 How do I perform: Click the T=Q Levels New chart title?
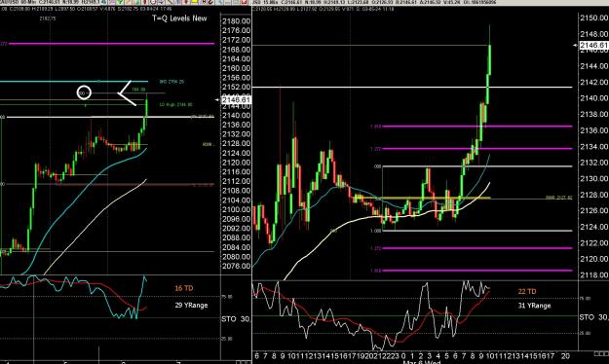tap(179, 18)
